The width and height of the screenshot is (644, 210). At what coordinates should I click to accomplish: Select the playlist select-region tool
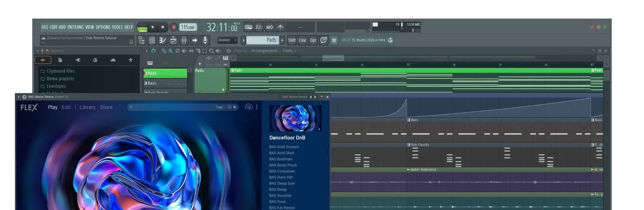tap(204, 51)
